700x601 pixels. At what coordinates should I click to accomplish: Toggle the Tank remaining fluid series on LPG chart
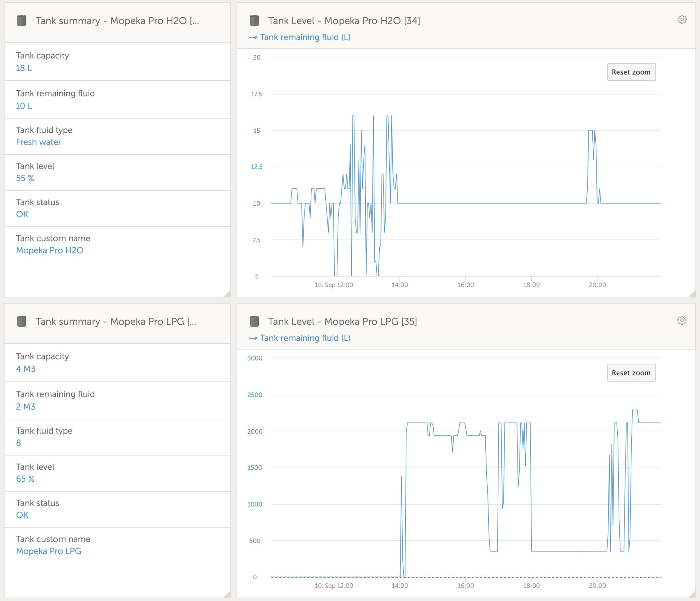(305, 338)
